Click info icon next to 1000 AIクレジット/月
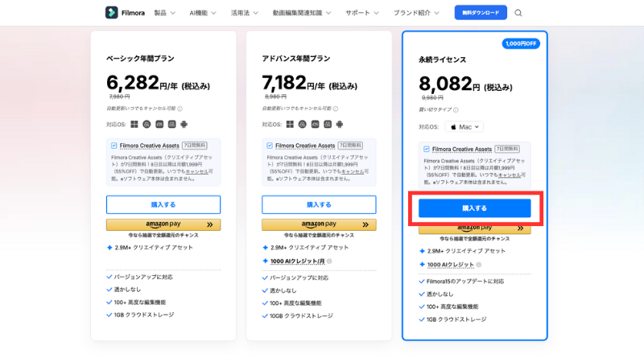The width and height of the screenshot is (644, 362). point(329,261)
